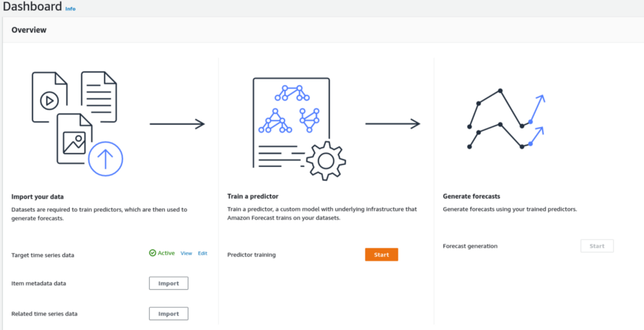This screenshot has width=644, height=330.
Task: Edit the target time series data
Action: pos(202,253)
